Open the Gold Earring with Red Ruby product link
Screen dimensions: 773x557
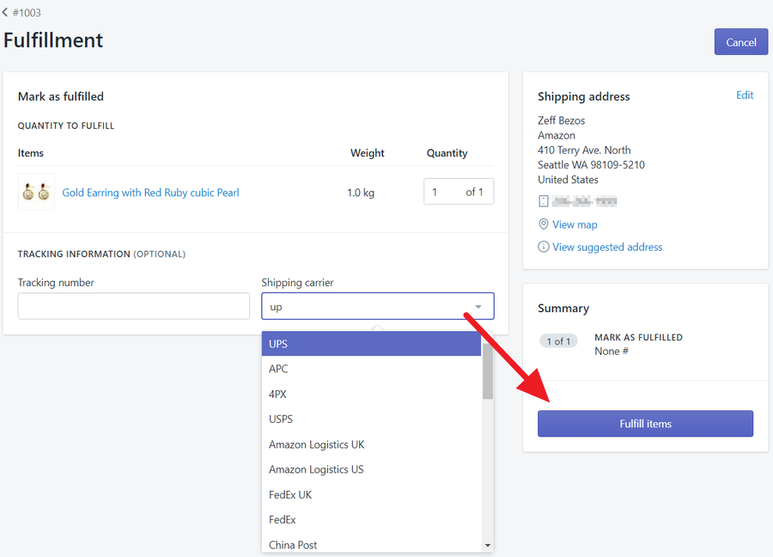(150, 192)
